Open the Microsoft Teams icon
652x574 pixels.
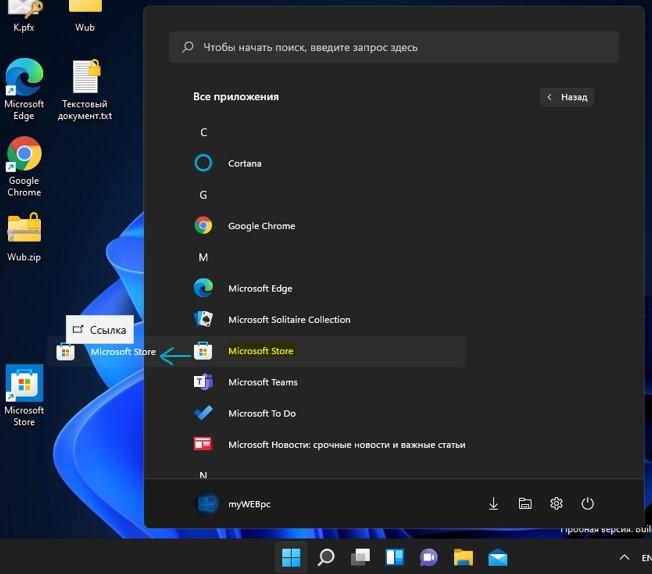point(203,382)
